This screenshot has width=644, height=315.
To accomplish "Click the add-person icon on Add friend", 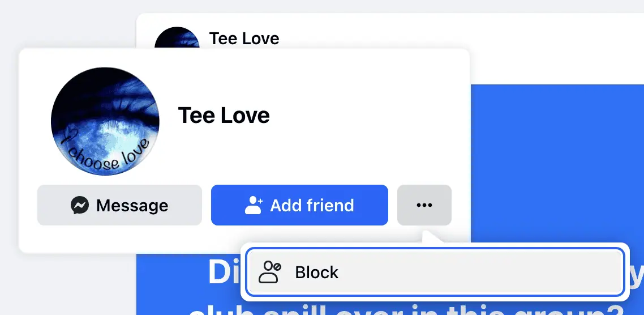I will 254,205.
